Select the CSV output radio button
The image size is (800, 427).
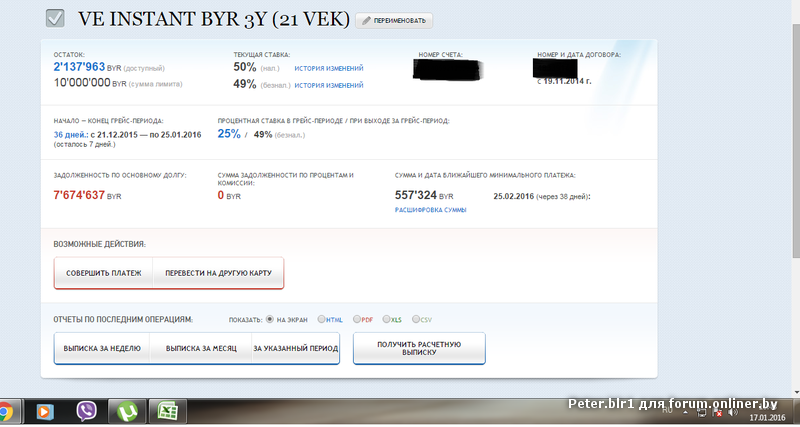tap(416, 319)
